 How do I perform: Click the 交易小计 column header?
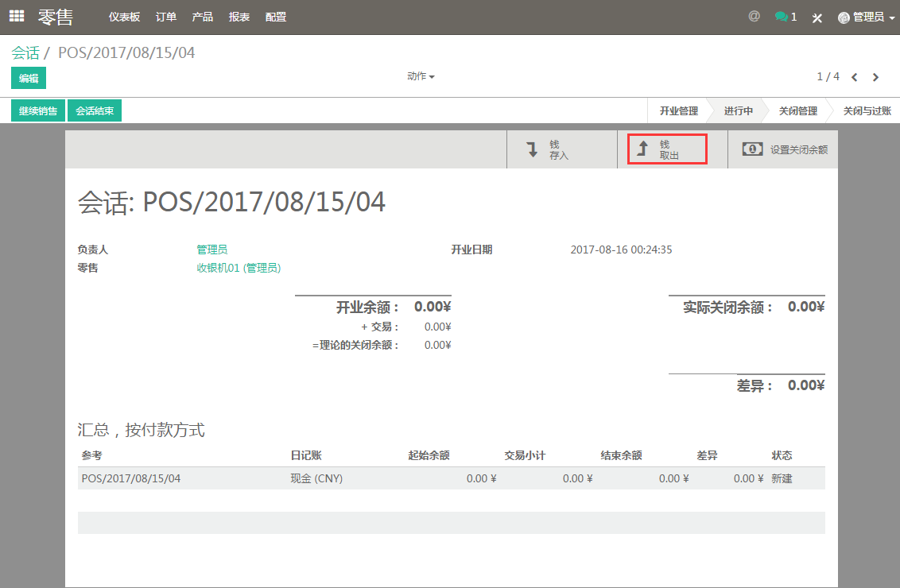[525, 455]
